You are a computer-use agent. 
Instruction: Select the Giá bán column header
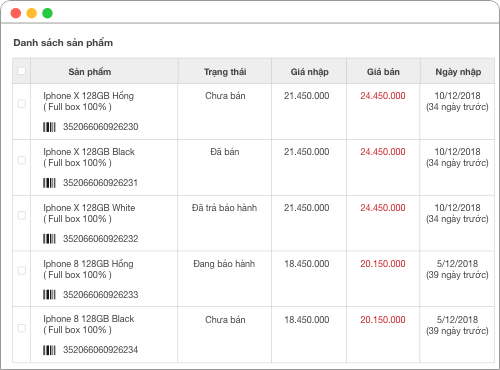[x=383, y=72]
